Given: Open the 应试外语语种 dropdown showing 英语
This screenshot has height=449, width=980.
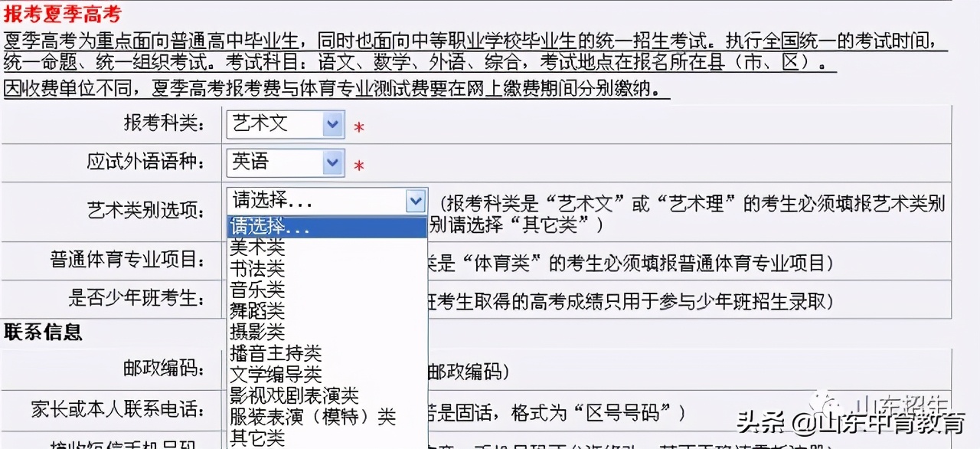Looking at the screenshot, I should [284, 162].
